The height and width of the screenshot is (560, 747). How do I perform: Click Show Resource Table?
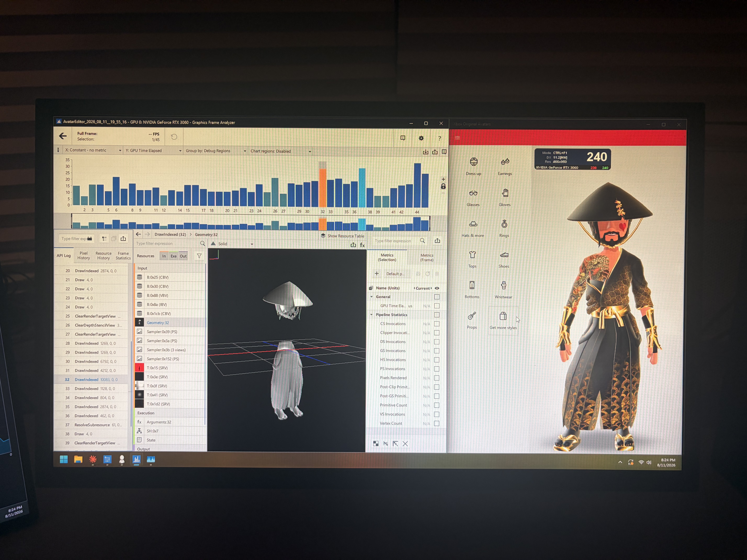click(x=342, y=236)
